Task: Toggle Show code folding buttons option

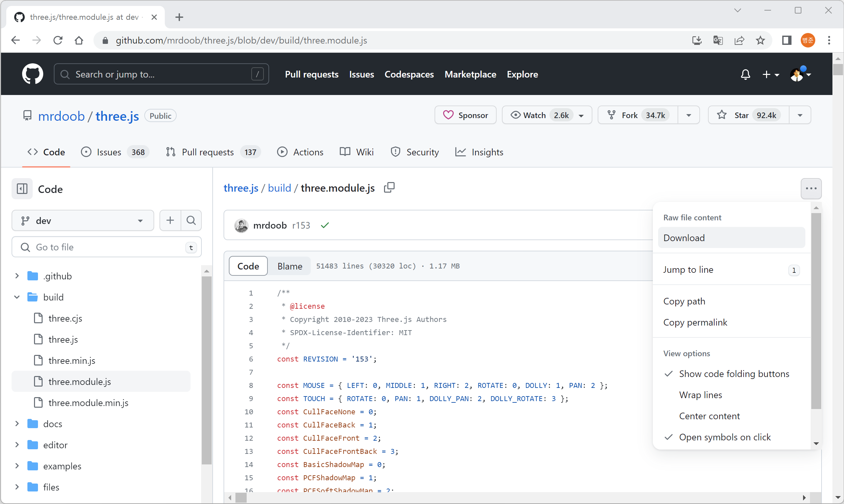Action: click(734, 374)
